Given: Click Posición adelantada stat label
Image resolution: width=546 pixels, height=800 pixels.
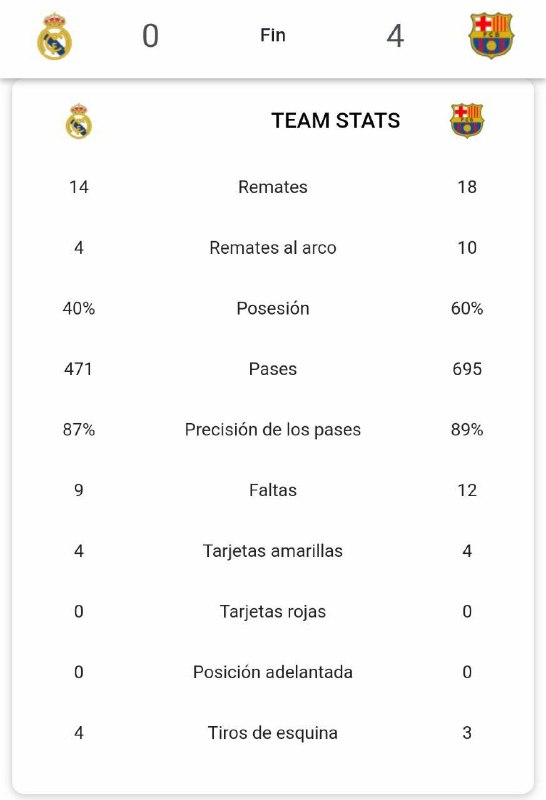Looking at the screenshot, I should click(x=273, y=672).
